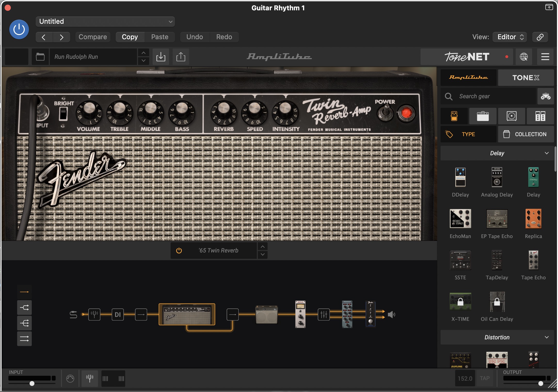Click the OUTPUT level slider handle
The height and width of the screenshot is (392, 558).
(x=541, y=383)
